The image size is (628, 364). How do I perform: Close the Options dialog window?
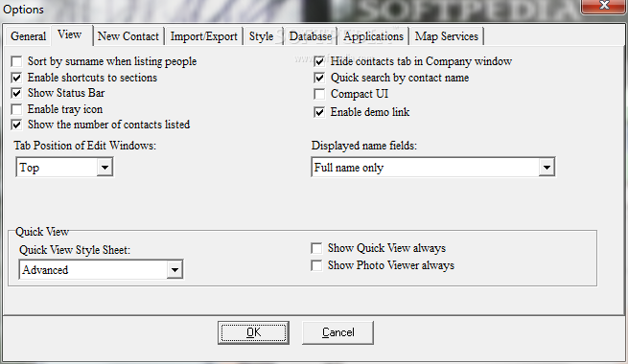[604, 6]
